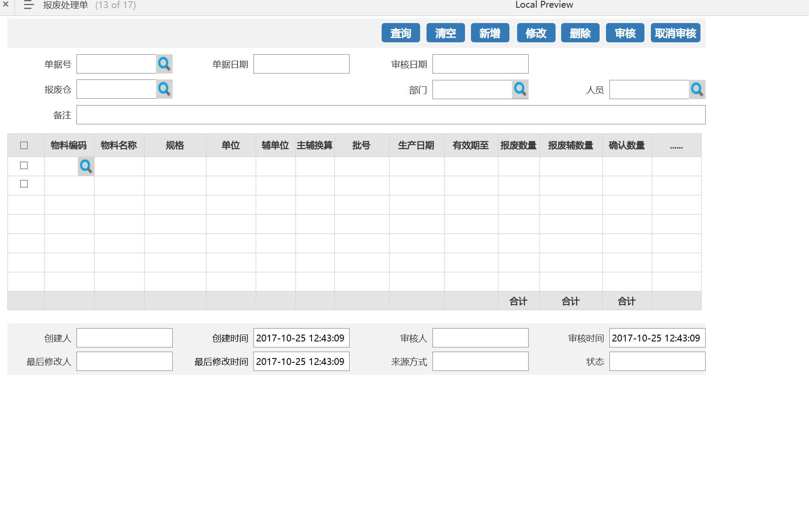The width and height of the screenshot is (809, 532).
Task: Focus the 人员 input field
Action: pyautogui.click(x=649, y=90)
